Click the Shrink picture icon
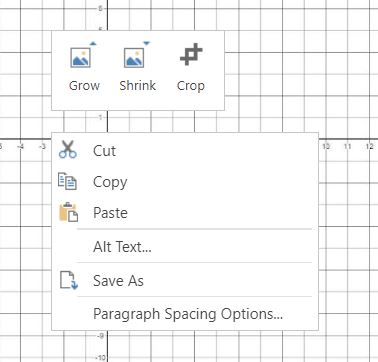378x362 pixels. click(x=137, y=55)
